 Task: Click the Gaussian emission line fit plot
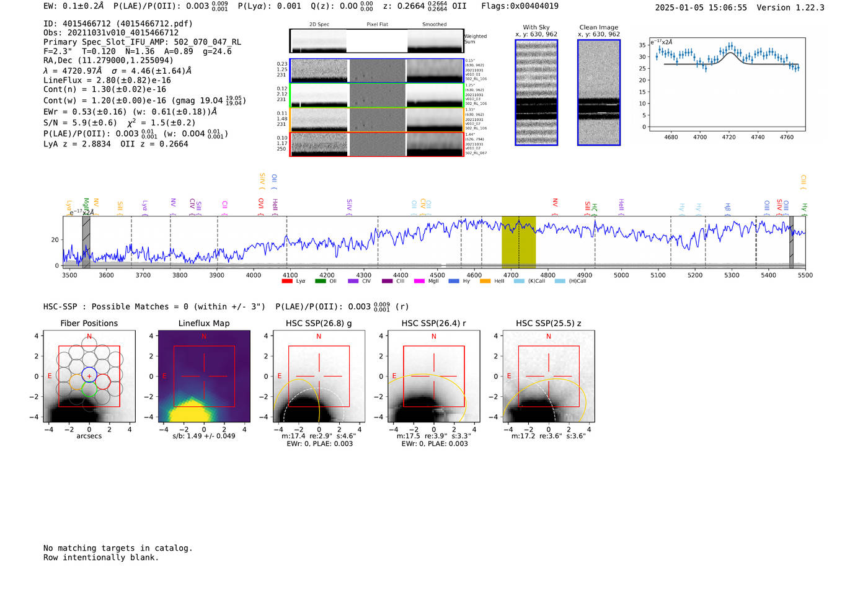[727, 84]
